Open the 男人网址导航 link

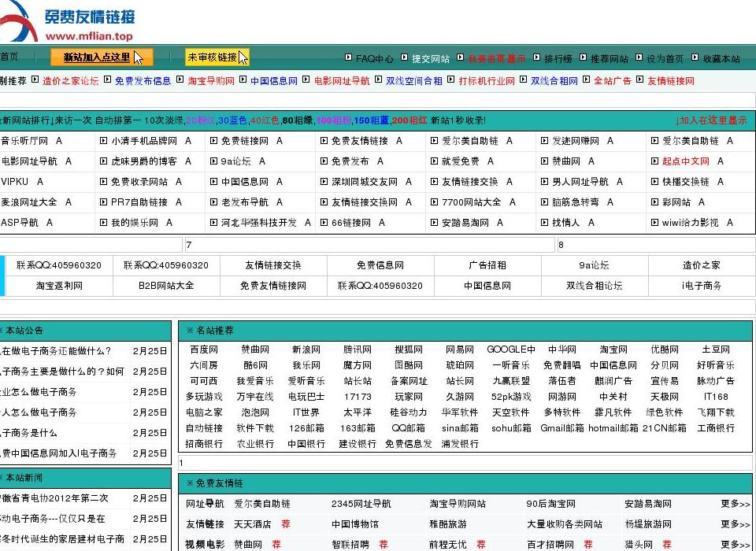580,182
